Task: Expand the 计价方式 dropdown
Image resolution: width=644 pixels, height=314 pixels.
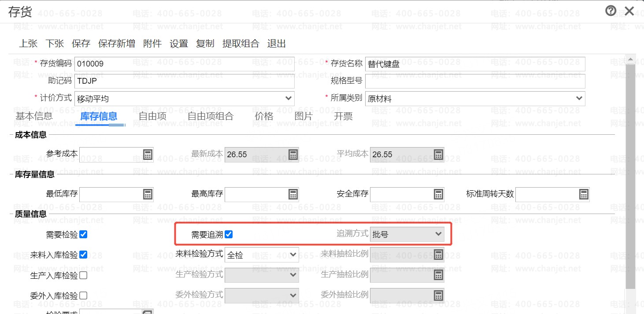Action: coord(289,98)
